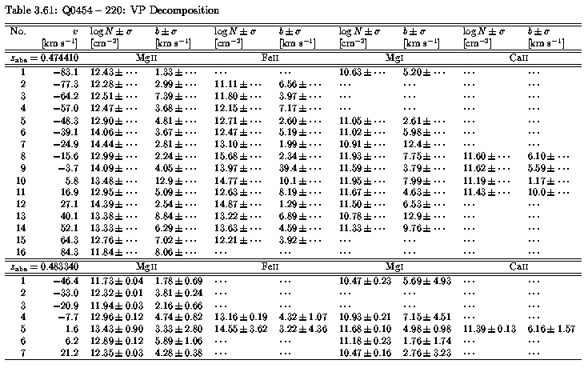Image resolution: width=588 pixels, height=368 pixels.
Task: Click the redshift label "z_abs = 0.474410"
Action: tap(44, 58)
